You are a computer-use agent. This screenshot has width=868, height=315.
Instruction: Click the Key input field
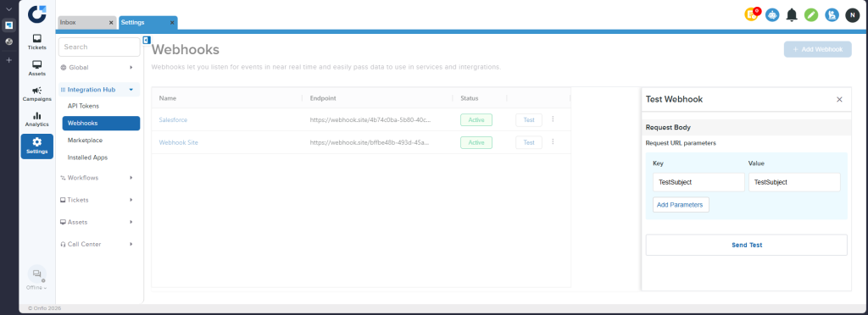tap(698, 182)
